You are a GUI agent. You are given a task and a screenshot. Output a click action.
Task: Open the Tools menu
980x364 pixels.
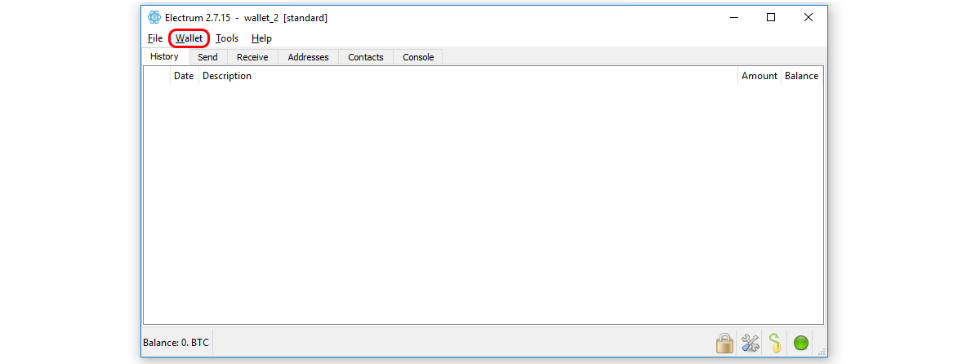click(227, 38)
